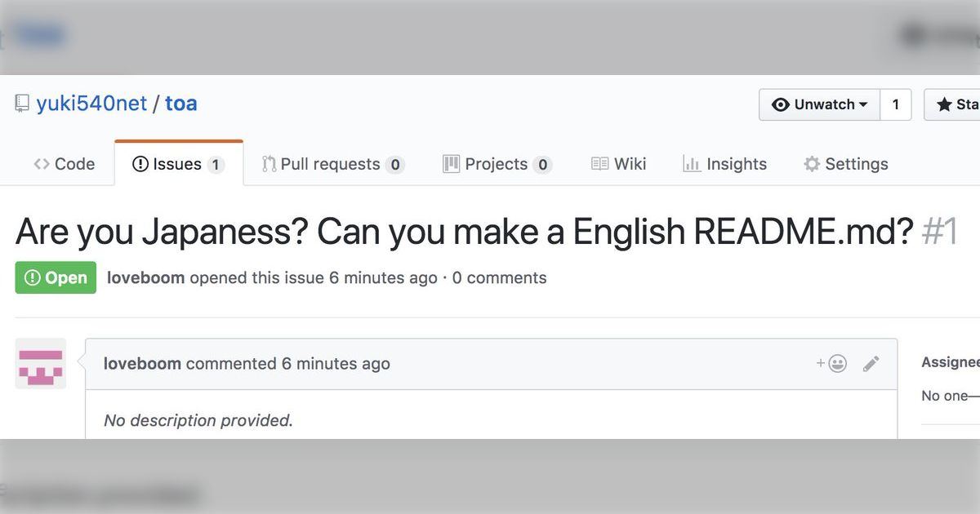Open the Projects tab
Image resolution: width=980 pixels, height=514 pixels.
[497, 164]
